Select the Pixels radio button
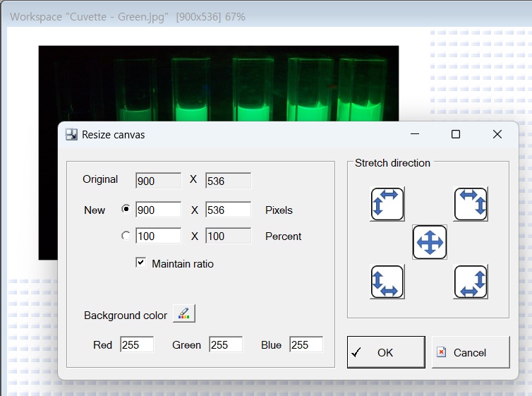This screenshot has width=532, height=396. (126, 210)
